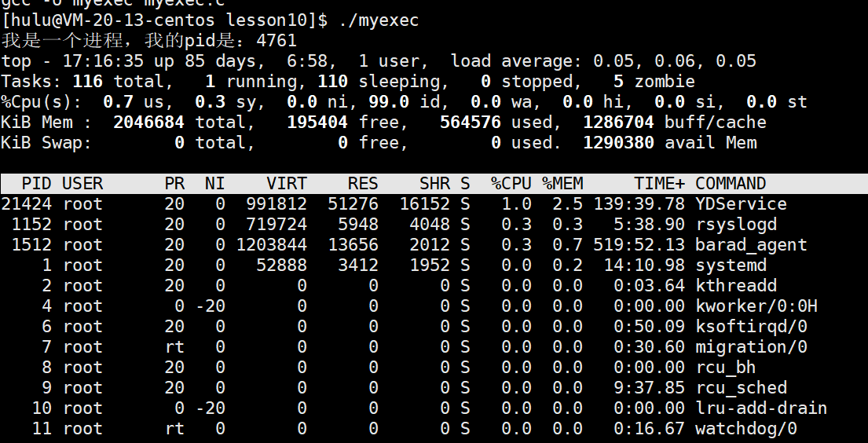The width and height of the screenshot is (868, 443).
Task: Click the ksoftirqd/0 process name
Action: pos(751,327)
